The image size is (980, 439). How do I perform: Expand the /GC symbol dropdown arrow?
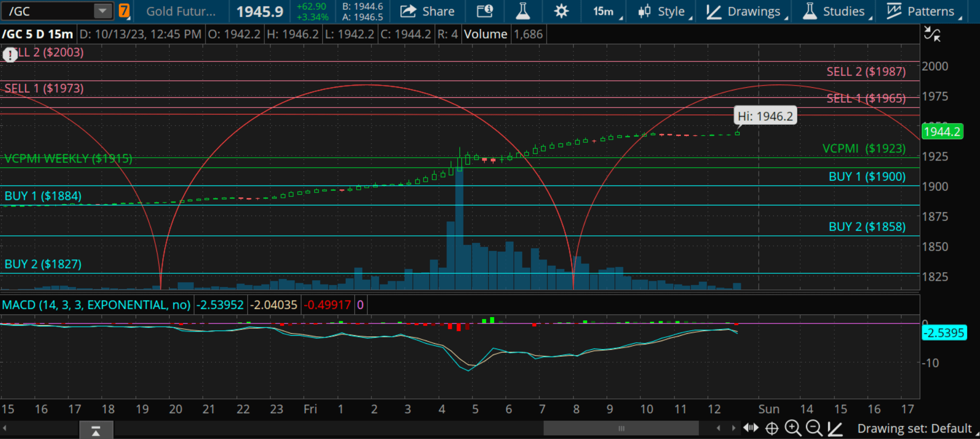102,11
